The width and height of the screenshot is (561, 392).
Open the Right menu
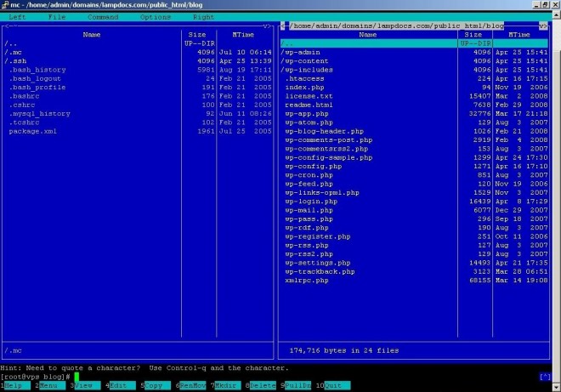203,17
